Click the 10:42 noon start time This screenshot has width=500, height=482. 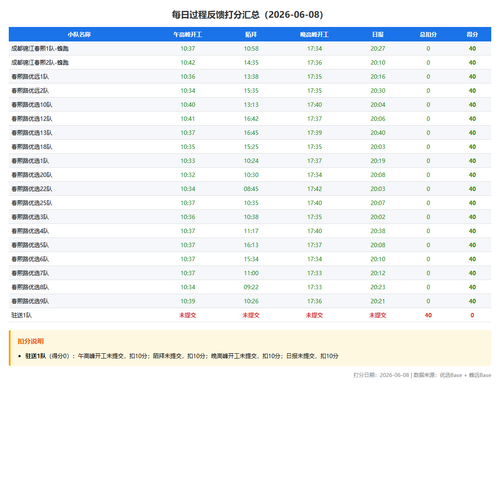coord(188,63)
